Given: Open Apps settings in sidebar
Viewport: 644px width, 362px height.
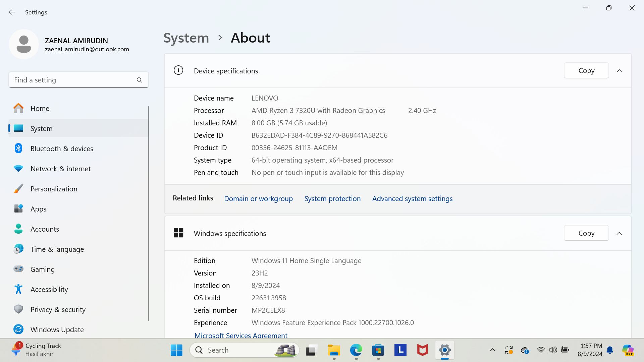Looking at the screenshot, I should 78,209.
